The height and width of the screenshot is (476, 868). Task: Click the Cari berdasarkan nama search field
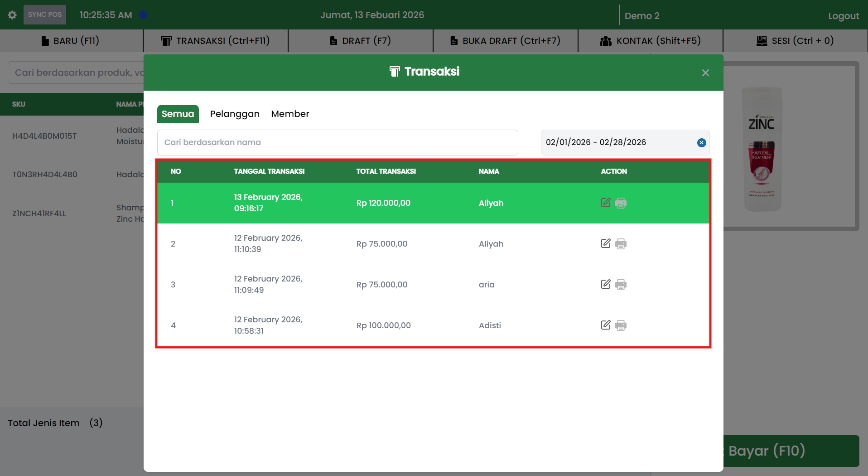338,142
